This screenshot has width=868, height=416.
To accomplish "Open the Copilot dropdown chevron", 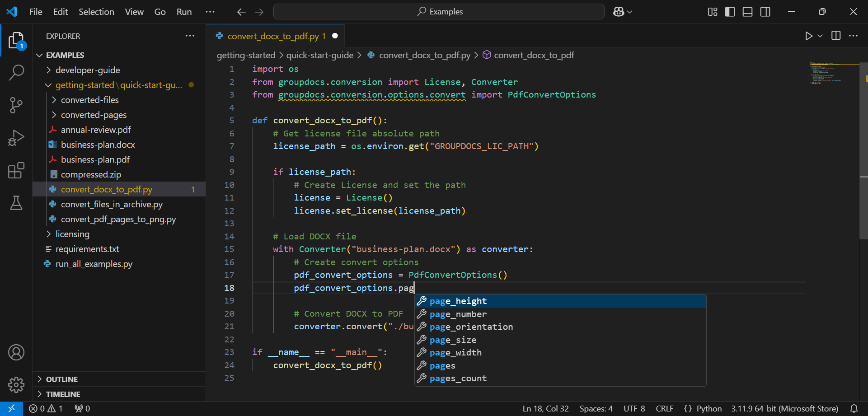I will (629, 12).
